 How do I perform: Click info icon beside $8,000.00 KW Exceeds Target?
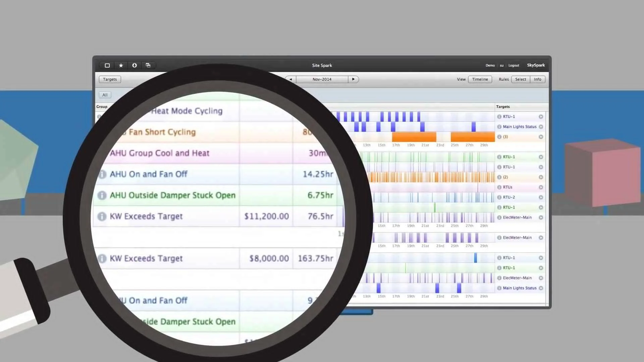102,258
